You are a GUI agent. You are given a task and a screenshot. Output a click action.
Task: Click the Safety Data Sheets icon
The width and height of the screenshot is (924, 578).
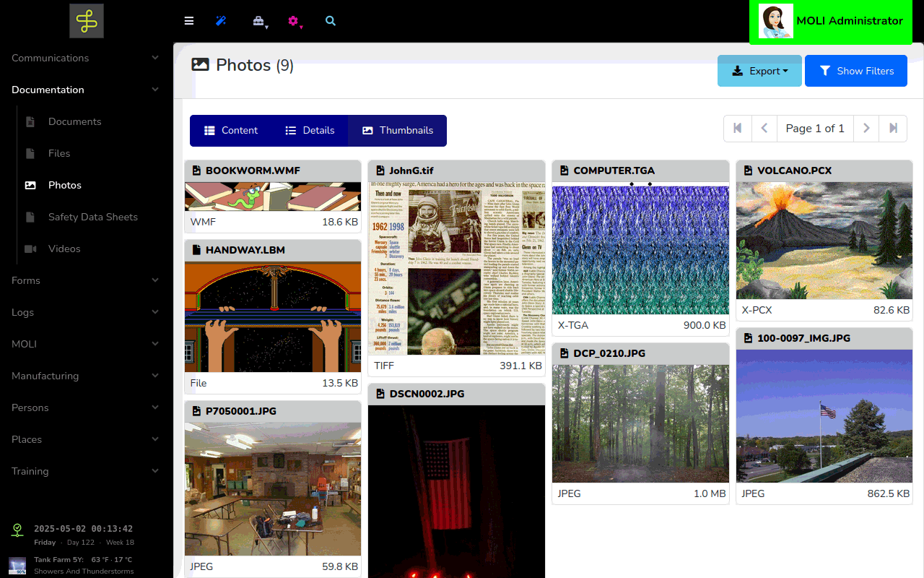30,217
